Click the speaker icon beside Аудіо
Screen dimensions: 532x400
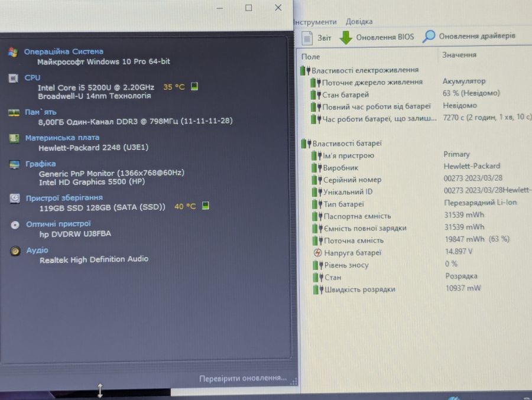coord(15,251)
